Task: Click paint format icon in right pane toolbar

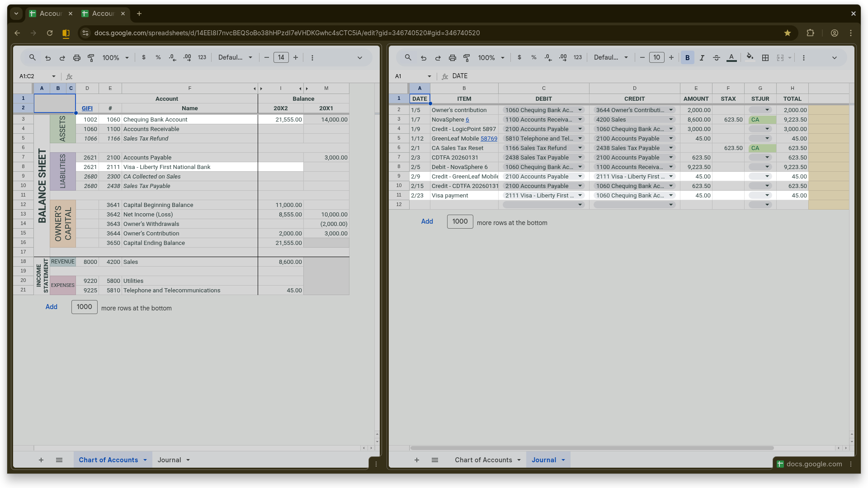Action: [x=467, y=58]
